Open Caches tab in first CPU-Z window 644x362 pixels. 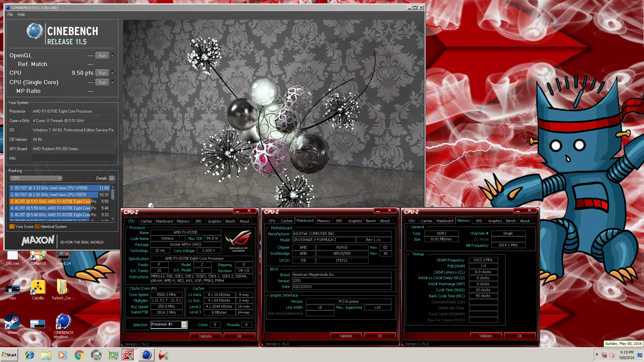pos(146,221)
